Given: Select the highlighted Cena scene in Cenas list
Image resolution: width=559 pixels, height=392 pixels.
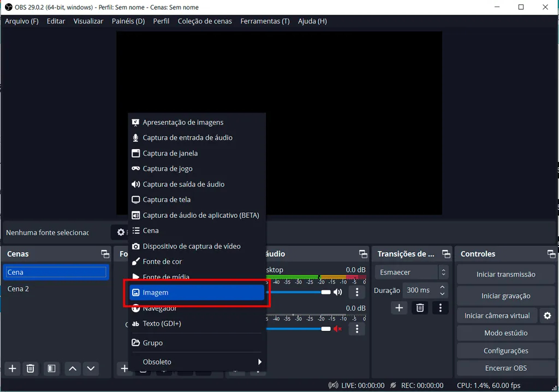Looking at the screenshot, I should 56,272.
